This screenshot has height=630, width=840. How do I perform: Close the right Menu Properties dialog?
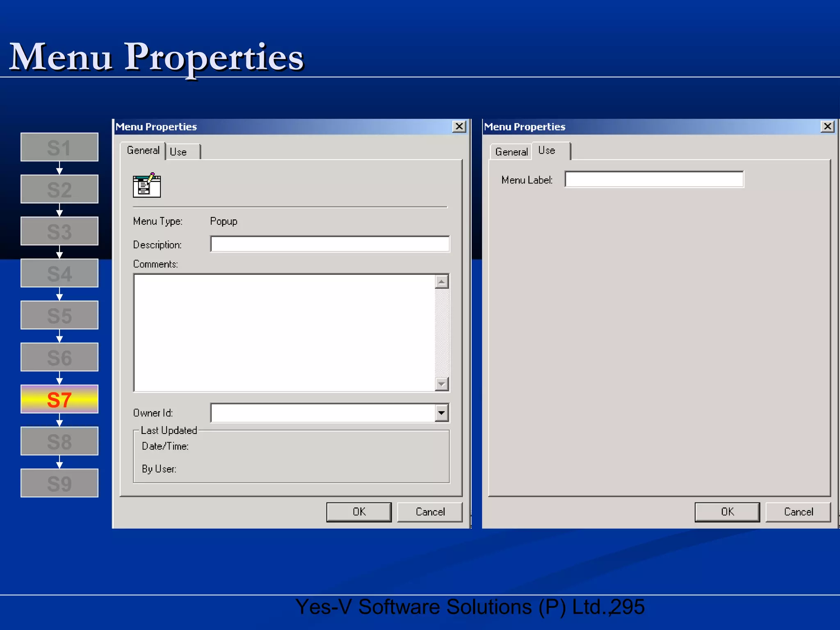tap(828, 126)
